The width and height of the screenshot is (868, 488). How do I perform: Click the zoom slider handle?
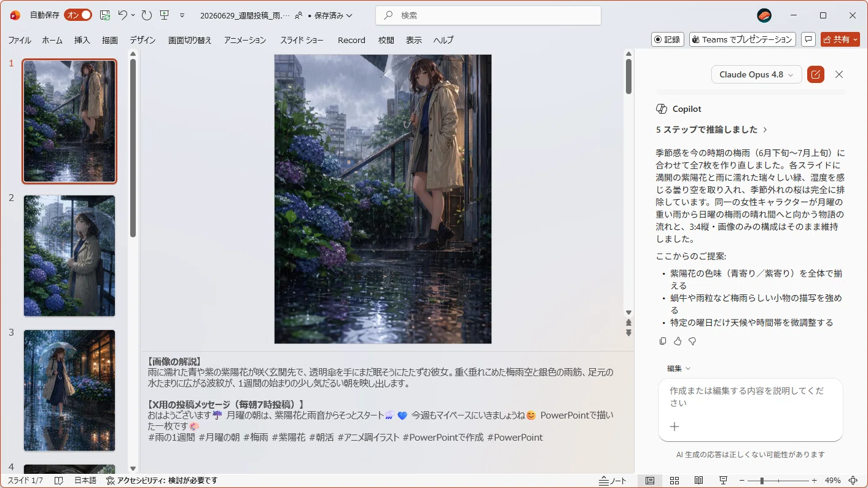point(762,481)
